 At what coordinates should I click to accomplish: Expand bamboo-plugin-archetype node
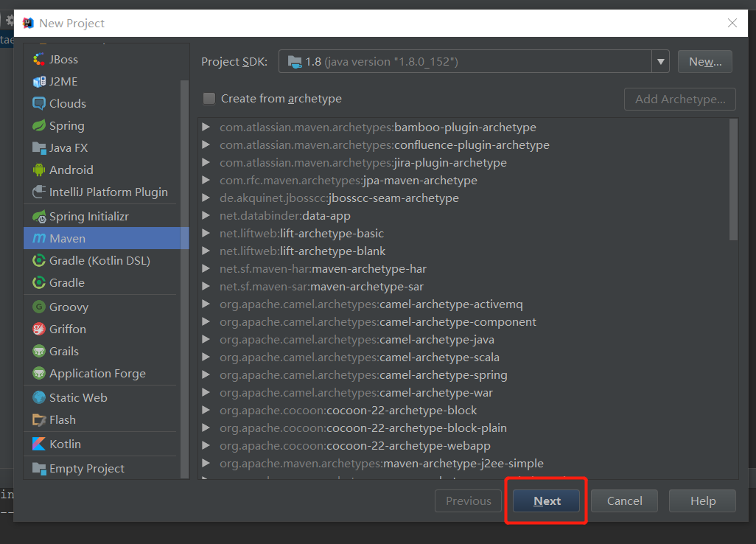(206, 127)
